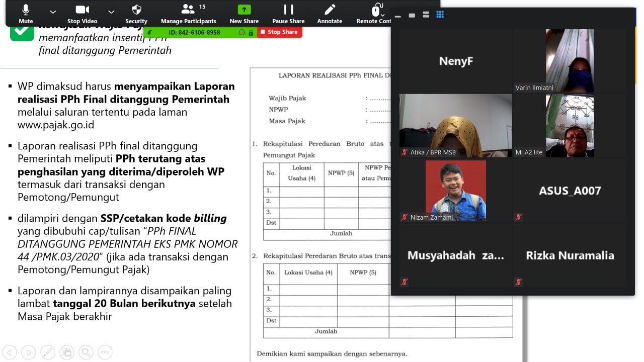Viewport: 644px width, 362px height.
Task: Go to next slide arrow button
Action: tap(29, 352)
